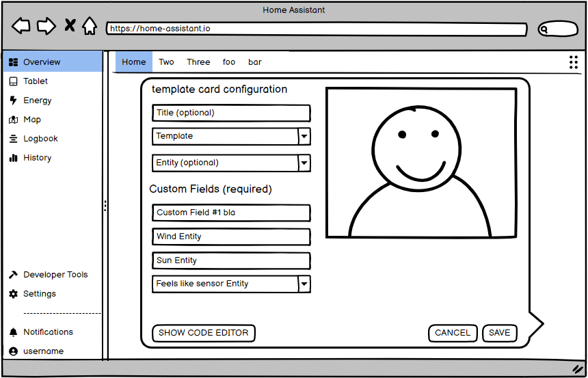The height and width of the screenshot is (378, 588).
Task: Click the sidebar splitter handle dots
Action: point(105,206)
